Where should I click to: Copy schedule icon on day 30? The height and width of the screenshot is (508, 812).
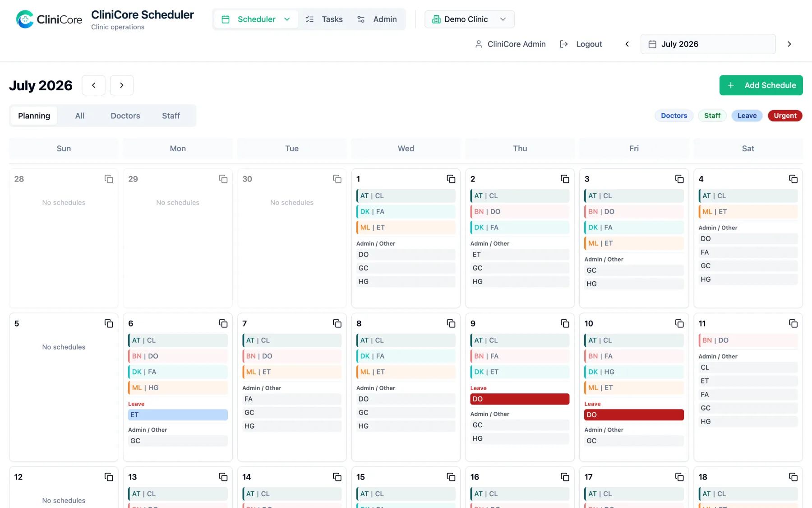pos(337,179)
